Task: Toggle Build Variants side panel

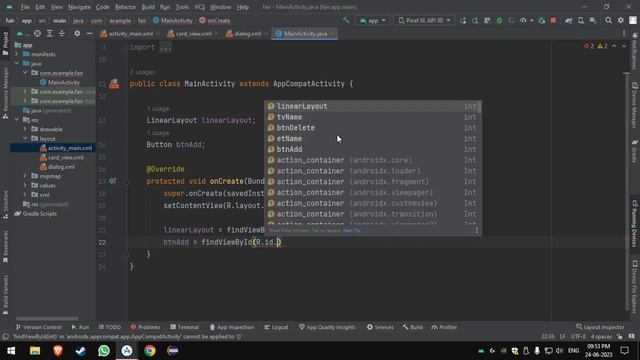Action: (5, 295)
